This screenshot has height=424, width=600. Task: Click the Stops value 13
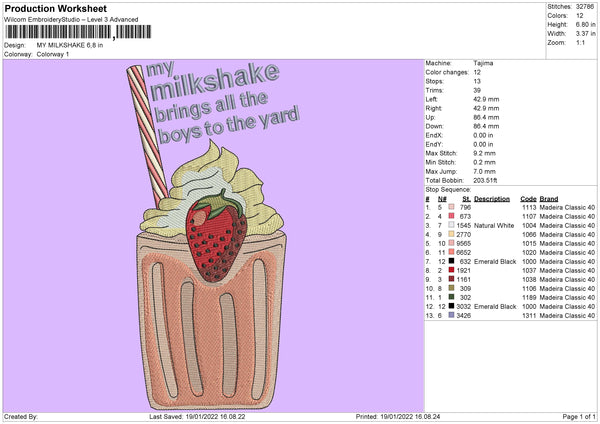pyautogui.click(x=477, y=81)
